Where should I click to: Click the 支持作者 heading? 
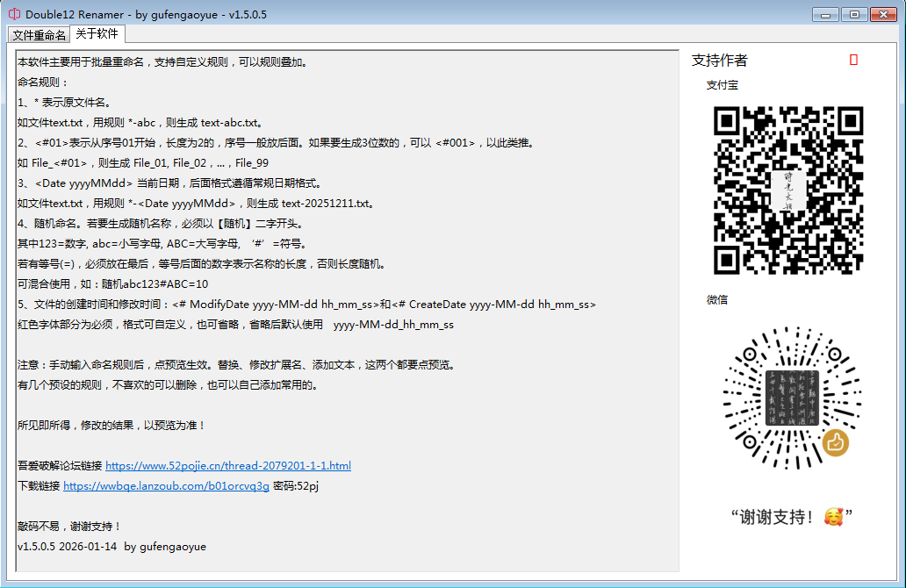(719, 61)
